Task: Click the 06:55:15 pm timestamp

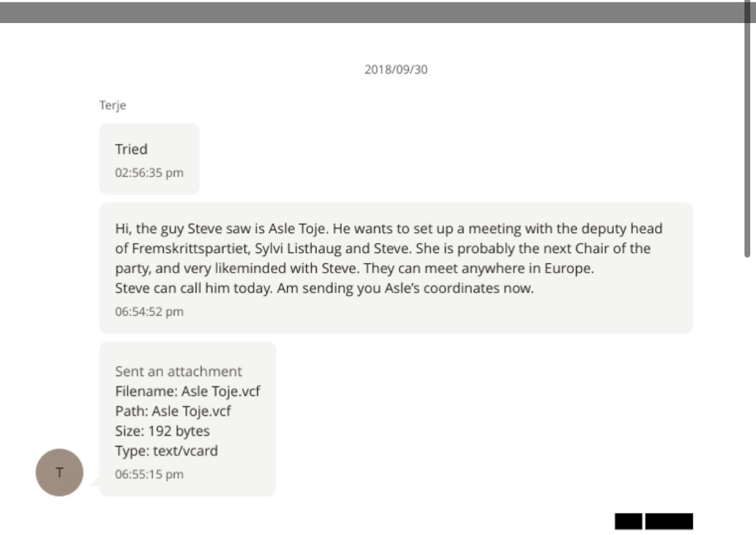Action: 149,474
